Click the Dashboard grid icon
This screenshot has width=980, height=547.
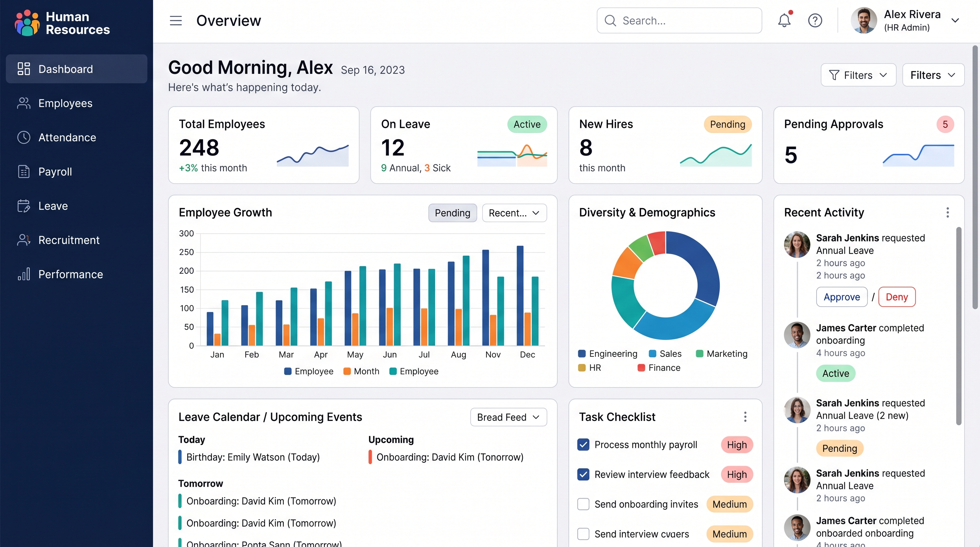[x=24, y=69]
